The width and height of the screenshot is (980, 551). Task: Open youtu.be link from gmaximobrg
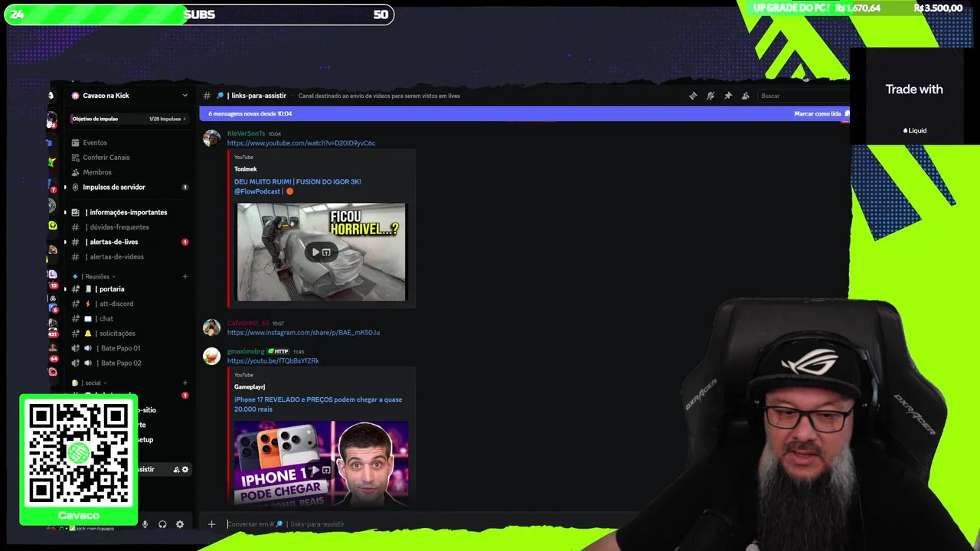[273, 360]
